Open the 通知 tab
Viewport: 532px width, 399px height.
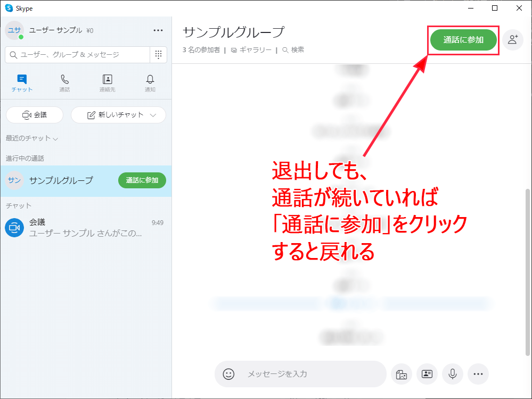[x=150, y=83]
